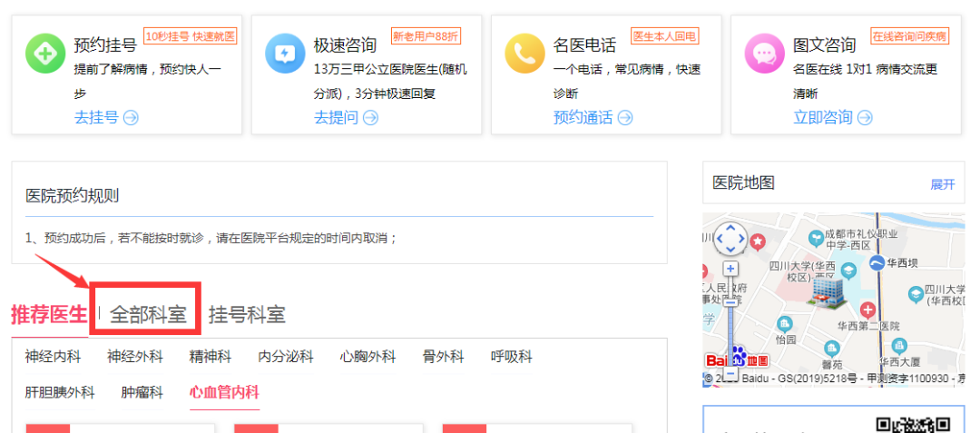980x433 pixels.
Task: Switch to the 挂号科室 tab
Action: [247, 314]
